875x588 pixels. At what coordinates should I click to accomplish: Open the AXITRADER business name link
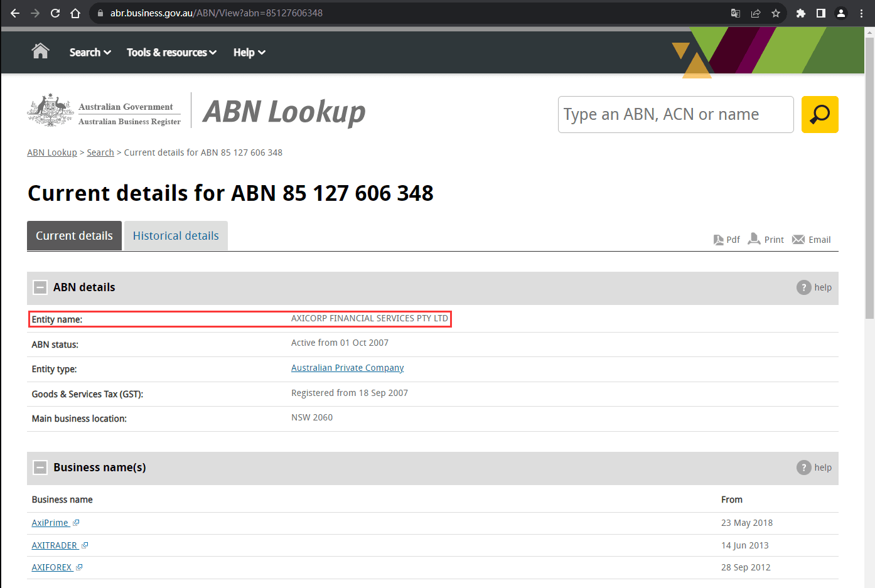coord(55,545)
